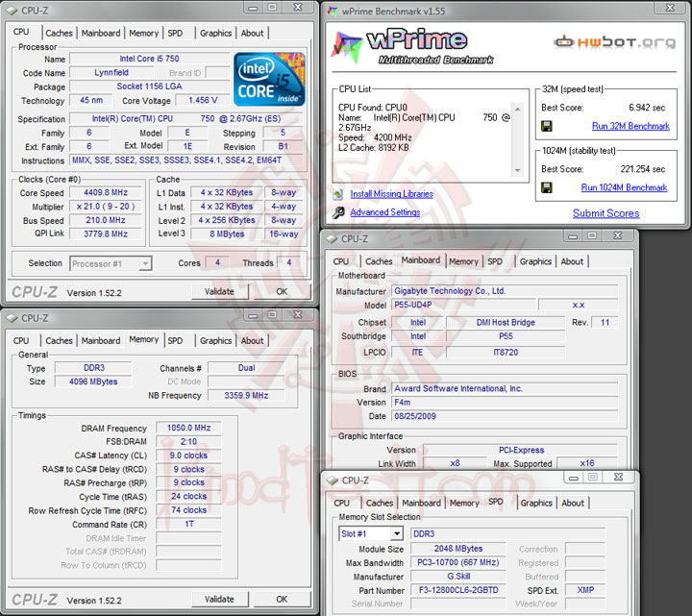Open Caches tab in the Mainboard CPU-Z window
Viewport: 692px width, 616px height.
pos(379,261)
